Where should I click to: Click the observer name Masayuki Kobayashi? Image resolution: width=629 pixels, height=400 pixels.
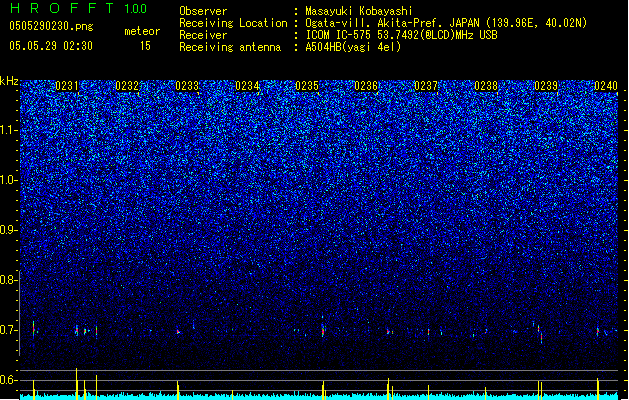click(358, 11)
